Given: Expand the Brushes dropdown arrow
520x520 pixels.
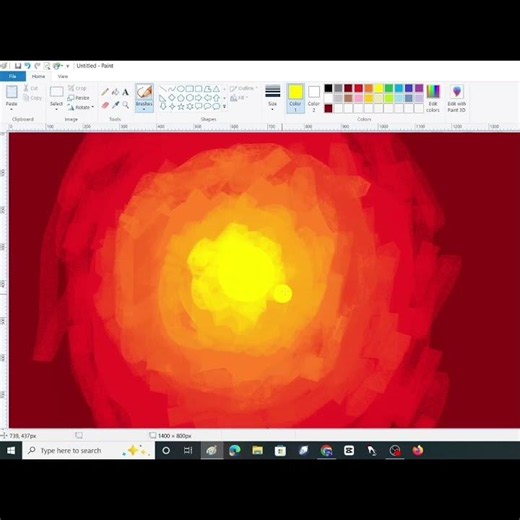Looking at the screenshot, I should click(144, 109).
